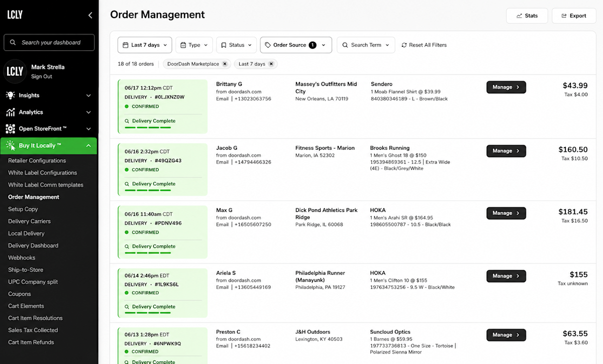Click magnifier icon beside Delivery Complete for #PDNV496

click(127, 247)
